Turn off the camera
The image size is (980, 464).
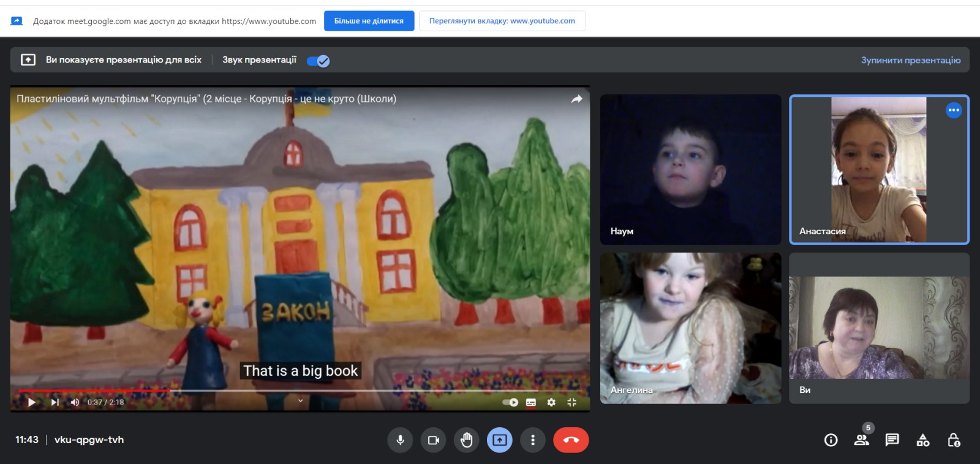pyautogui.click(x=433, y=440)
